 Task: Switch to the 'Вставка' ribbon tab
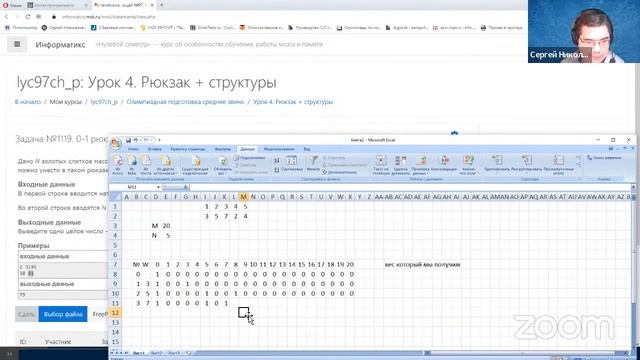pos(155,149)
